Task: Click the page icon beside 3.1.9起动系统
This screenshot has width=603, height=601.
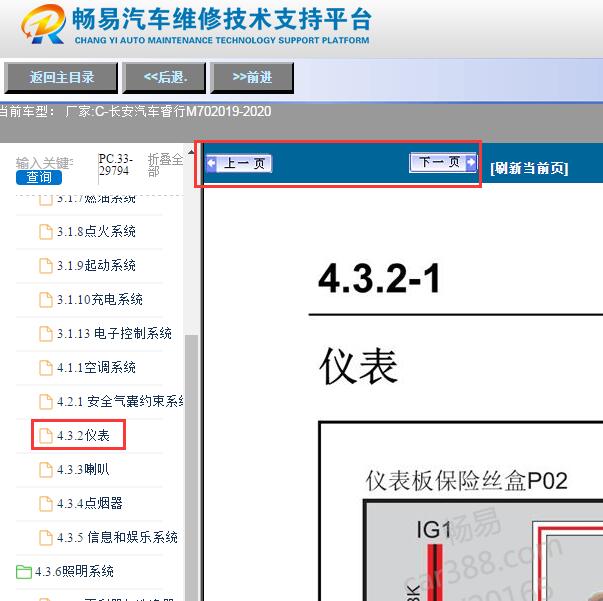Action: [x=46, y=266]
